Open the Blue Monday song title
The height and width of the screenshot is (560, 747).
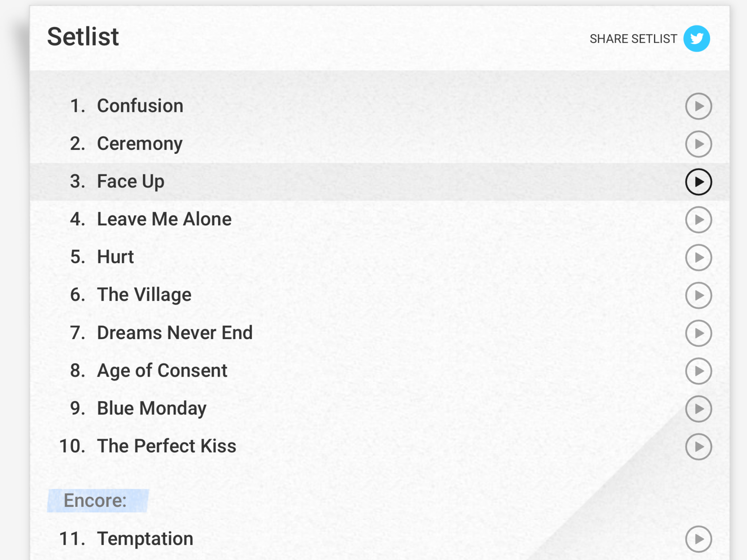coord(152,408)
